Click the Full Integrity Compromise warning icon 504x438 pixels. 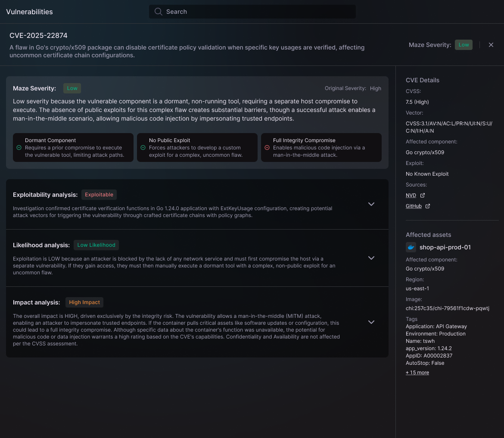(x=267, y=147)
